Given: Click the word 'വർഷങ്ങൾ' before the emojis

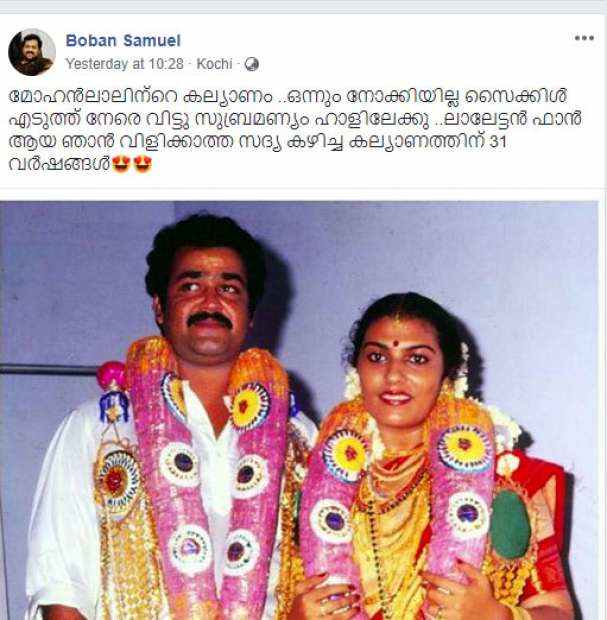Looking at the screenshot, I should pyautogui.click(x=59, y=164).
